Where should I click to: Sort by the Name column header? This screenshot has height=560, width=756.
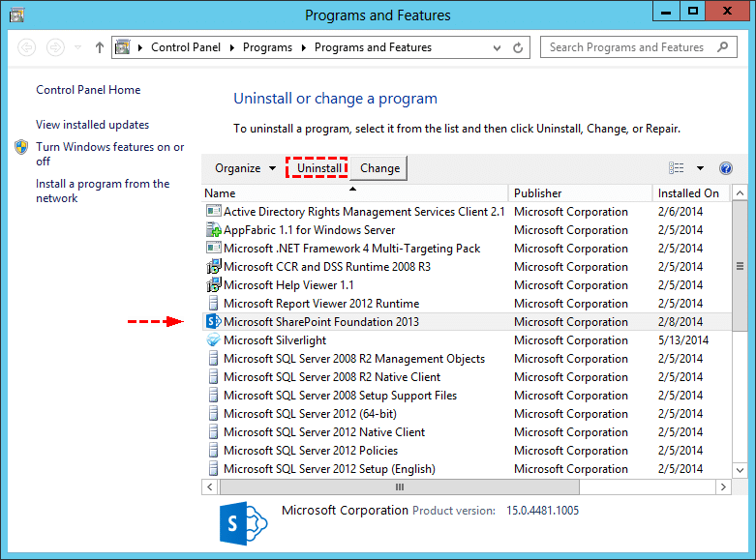[x=355, y=193]
